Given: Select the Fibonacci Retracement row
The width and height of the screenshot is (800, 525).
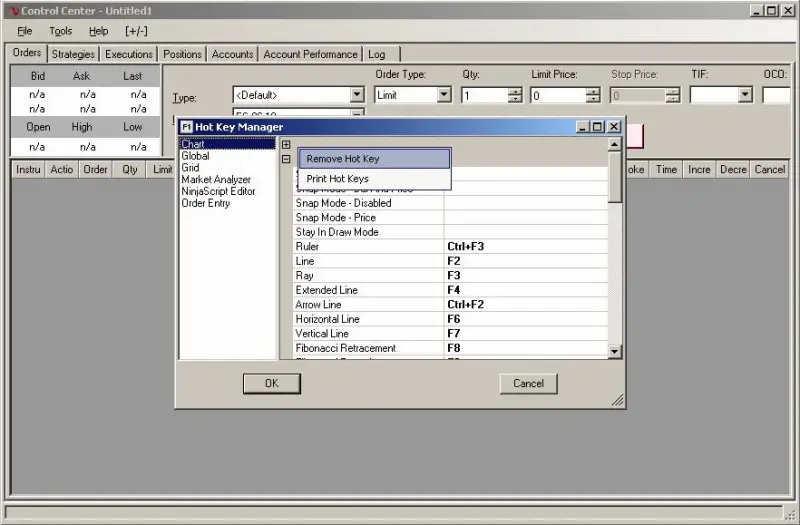Looking at the screenshot, I should click(451, 348).
